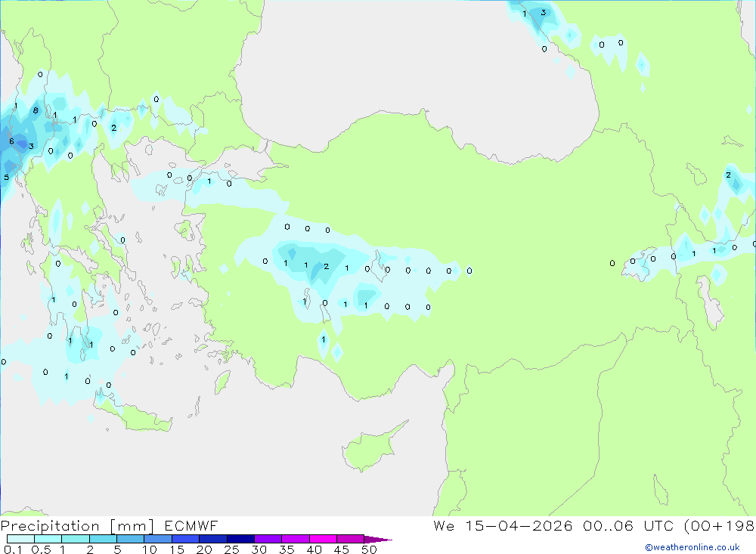Viewport: 756px width, 554px height.
Task: Click the above-50 mm legend arrow tip
Action: click(x=378, y=539)
